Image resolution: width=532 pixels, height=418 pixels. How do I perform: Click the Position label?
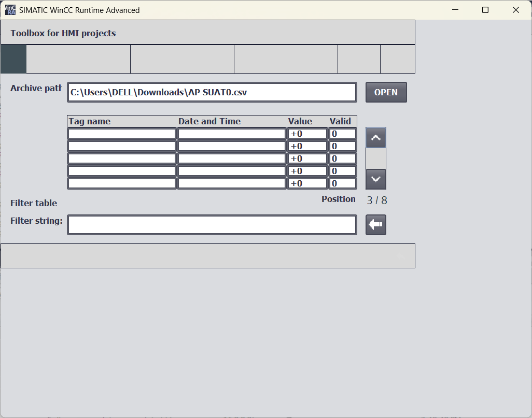coord(339,199)
